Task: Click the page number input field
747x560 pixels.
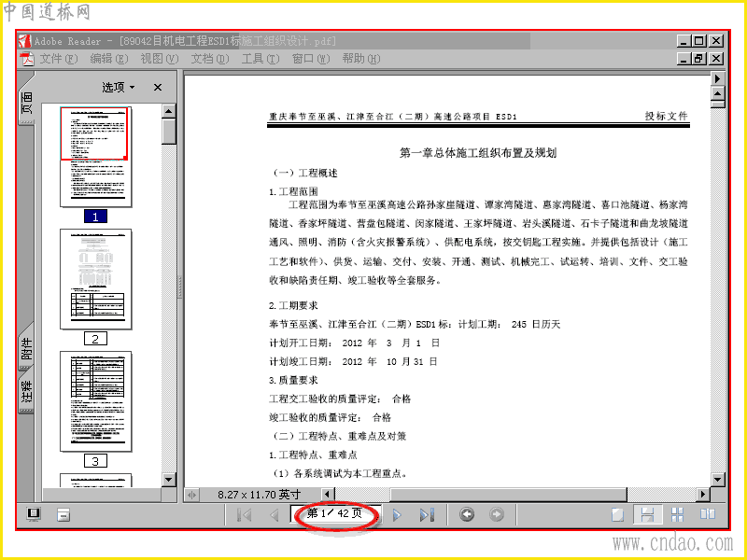Action: (335, 514)
